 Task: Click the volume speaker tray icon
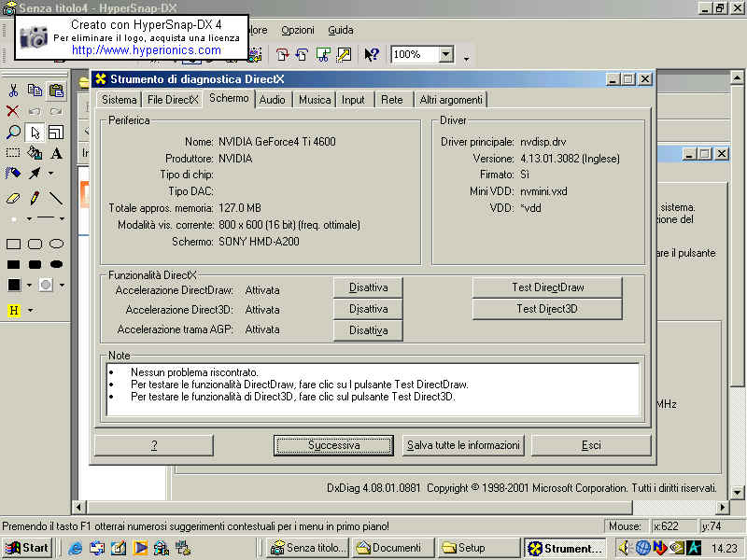tap(623, 548)
